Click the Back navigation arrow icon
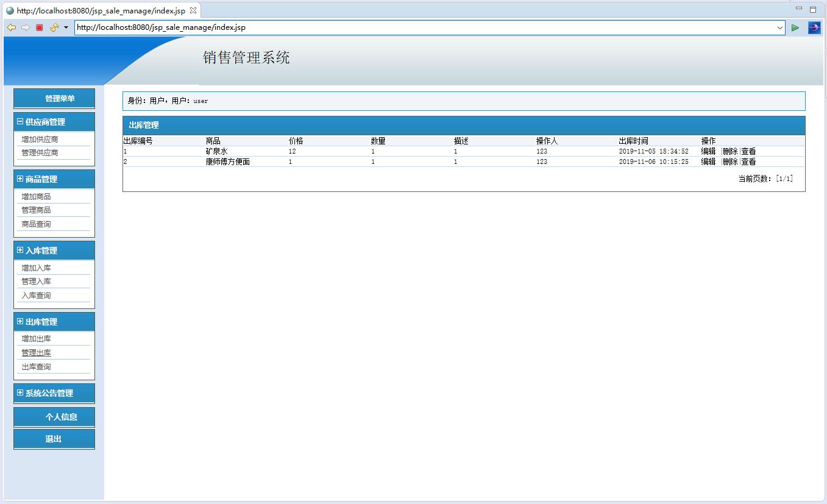Image resolution: width=827 pixels, height=504 pixels. (x=11, y=27)
